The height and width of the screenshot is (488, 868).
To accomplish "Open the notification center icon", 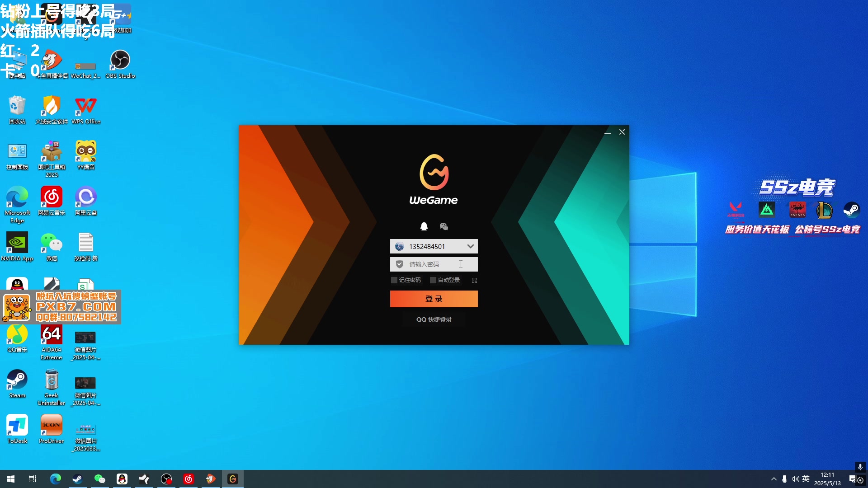I will 853,479.
